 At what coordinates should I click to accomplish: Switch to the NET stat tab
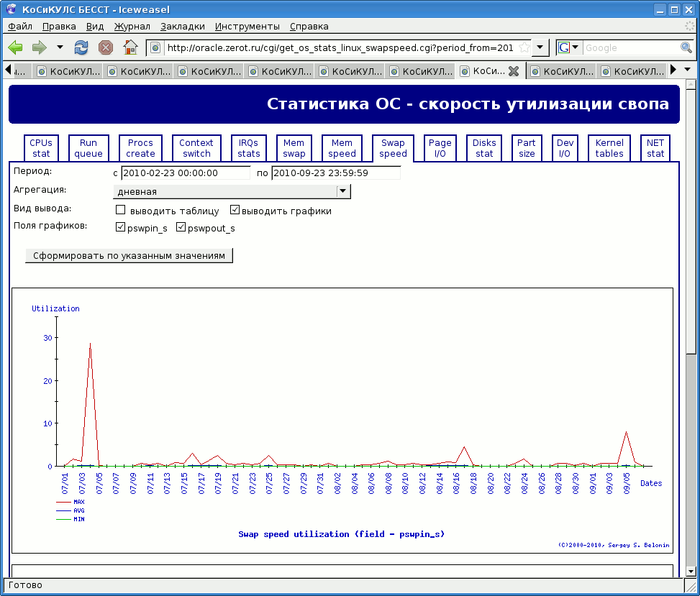655,148
